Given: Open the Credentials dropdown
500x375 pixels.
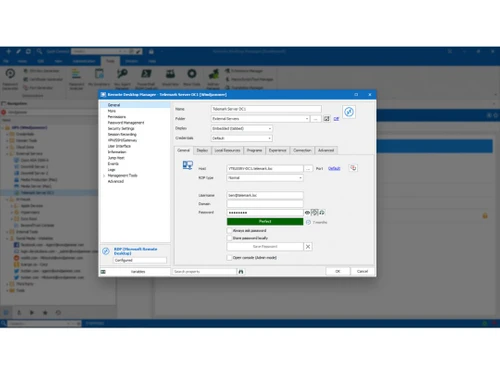Looking at the screenshot, I should click(270, 138).
